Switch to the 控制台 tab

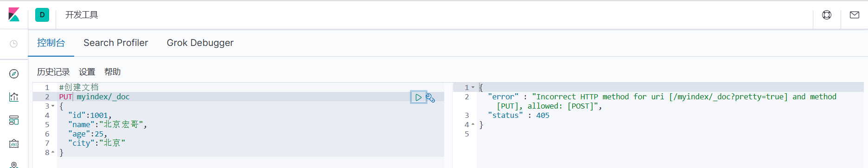tap(51, 43)
